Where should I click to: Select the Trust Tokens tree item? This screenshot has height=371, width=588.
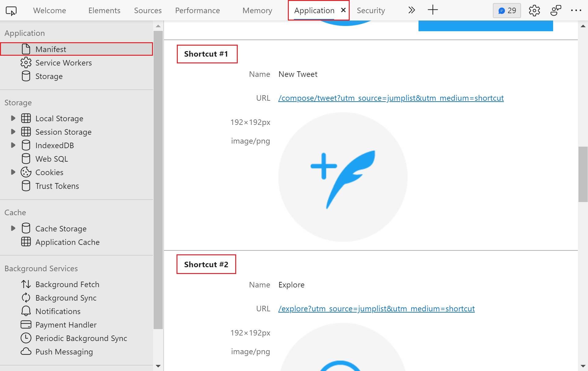[x=57, y=186]
